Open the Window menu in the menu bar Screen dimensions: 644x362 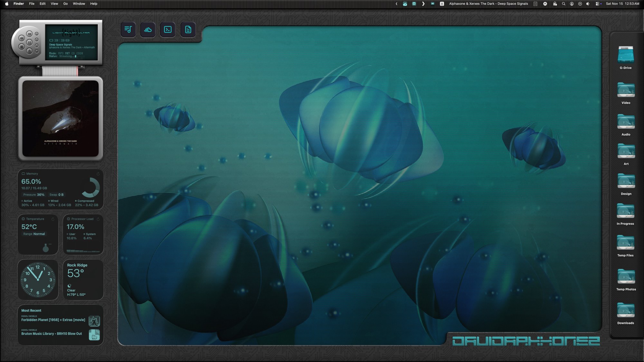click(x=79, y=4)
